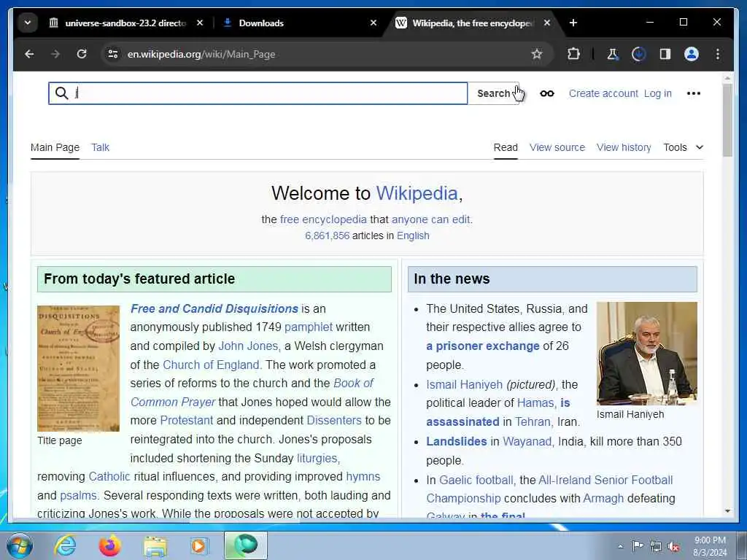
Task: Open the Extensions puzzle icon
Action: (573, 54)
